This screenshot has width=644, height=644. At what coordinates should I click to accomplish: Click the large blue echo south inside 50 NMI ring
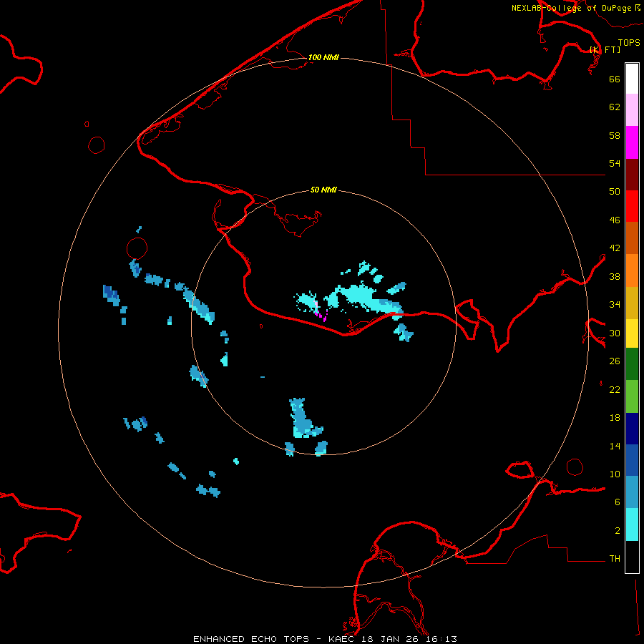coord(305,418)
